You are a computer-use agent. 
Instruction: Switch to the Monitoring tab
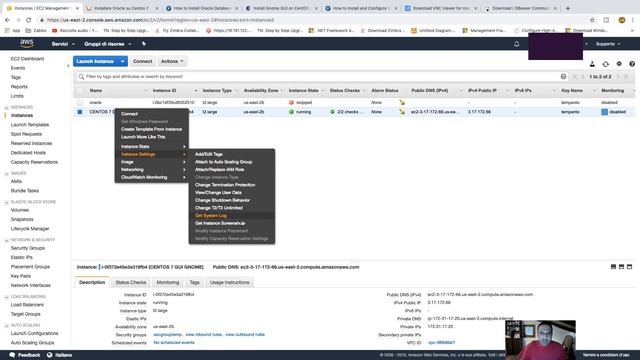(x=168, y=282)
